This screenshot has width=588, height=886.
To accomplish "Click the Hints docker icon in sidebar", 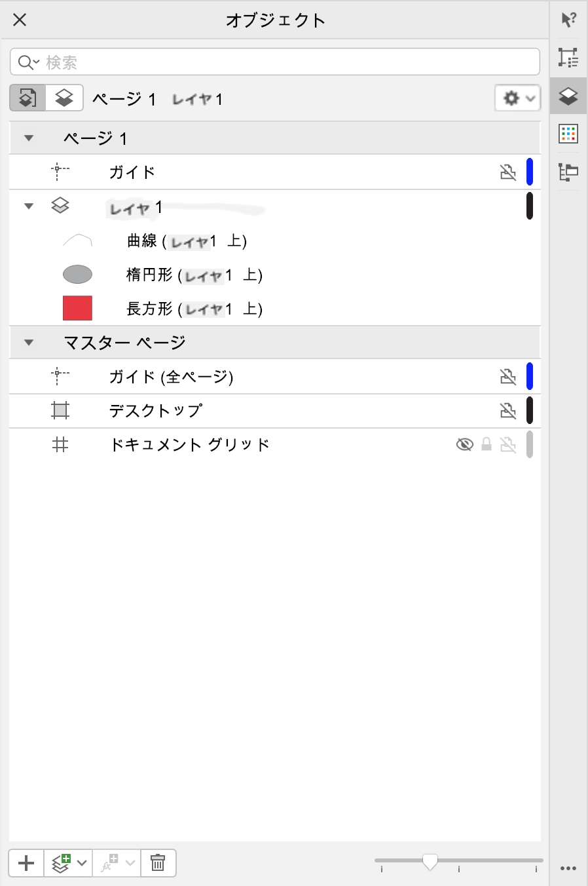I will coord(568,20).
